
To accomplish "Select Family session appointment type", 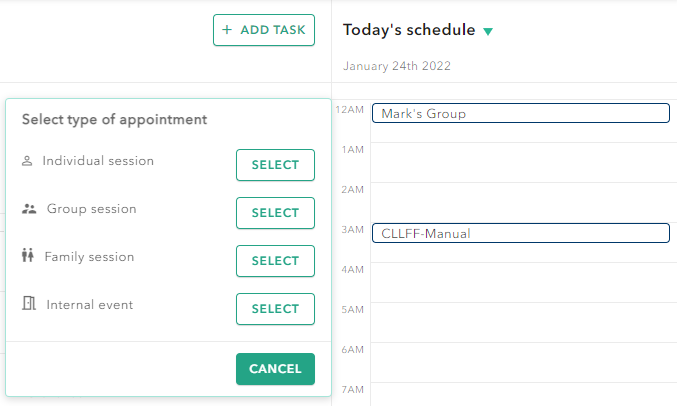I will click(275, 261).
